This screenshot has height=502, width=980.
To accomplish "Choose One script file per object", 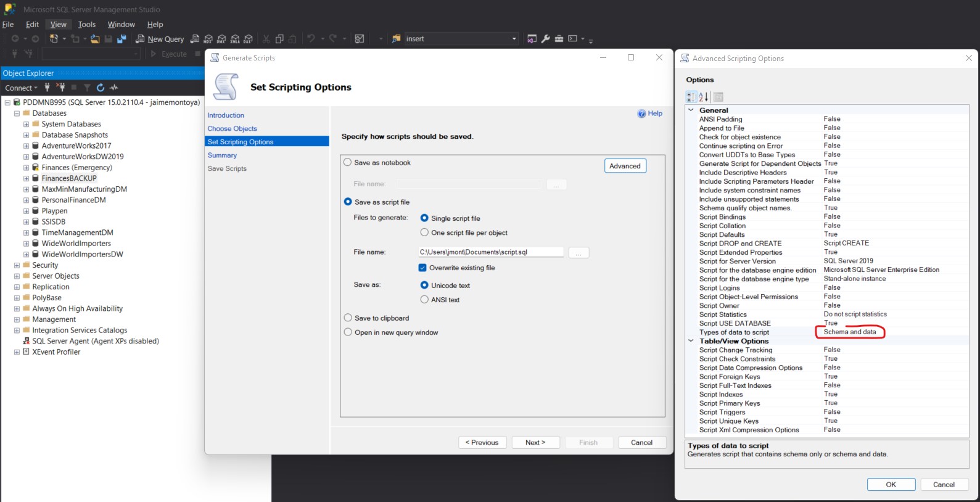I will tap(424, 232).
